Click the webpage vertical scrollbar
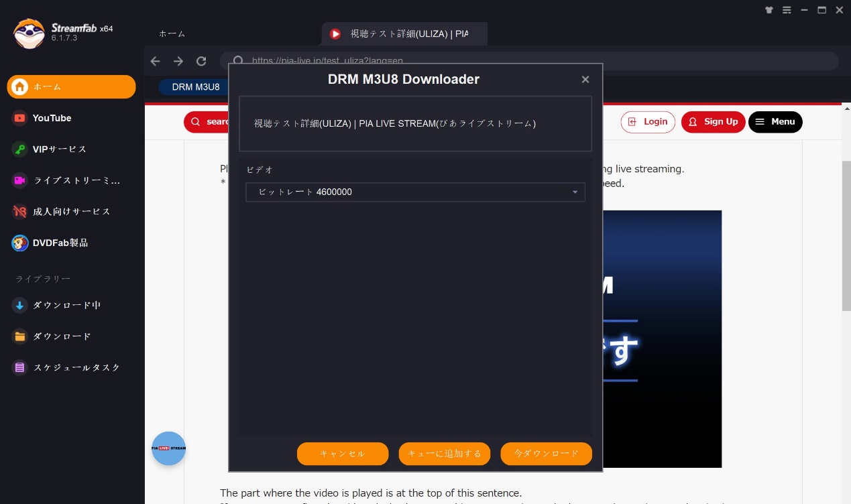 (846, 236)
